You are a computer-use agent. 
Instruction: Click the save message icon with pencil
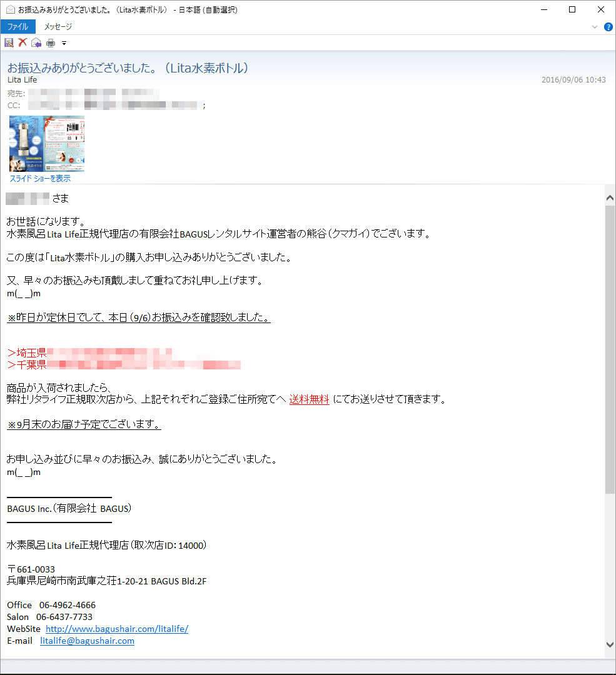9,42
